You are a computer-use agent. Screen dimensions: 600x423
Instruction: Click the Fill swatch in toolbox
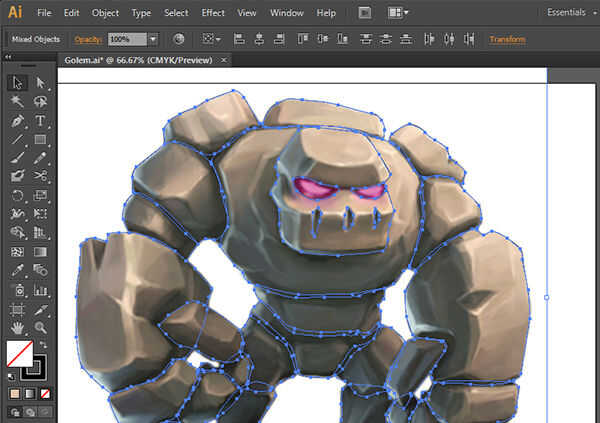tap(20, 353)
